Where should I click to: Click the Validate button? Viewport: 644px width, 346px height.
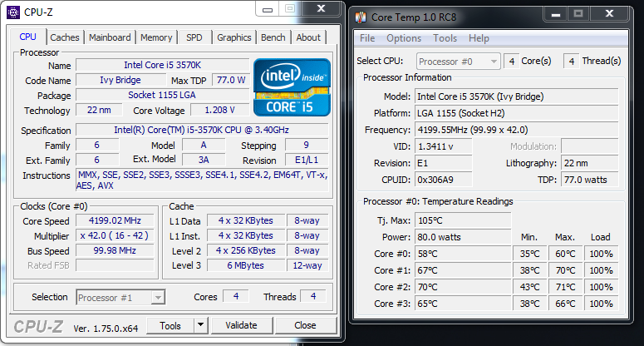coord(242,325)
